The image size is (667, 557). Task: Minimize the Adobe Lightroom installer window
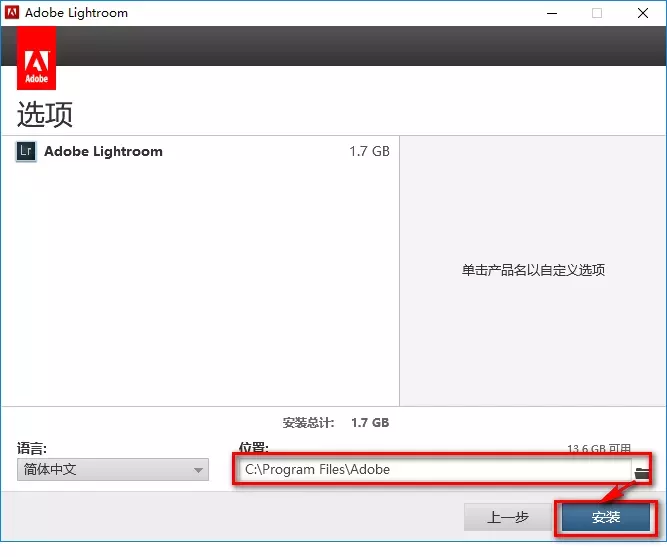pyautogui.click(x=551, y=13)
